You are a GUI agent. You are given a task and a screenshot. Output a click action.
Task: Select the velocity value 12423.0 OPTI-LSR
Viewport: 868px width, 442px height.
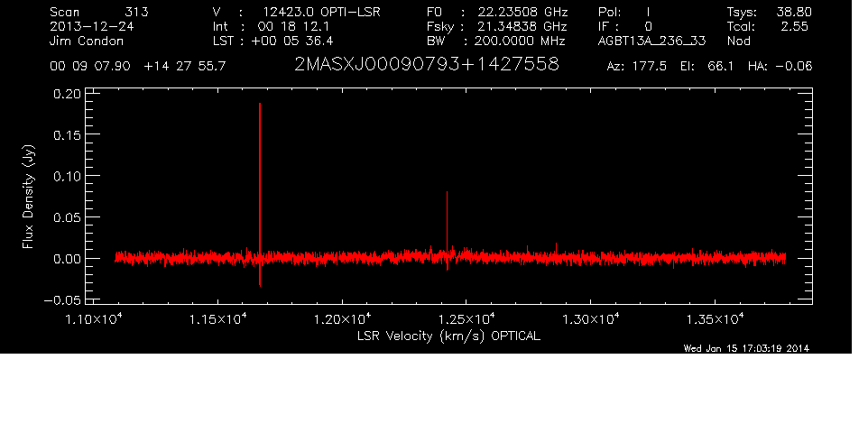pyautogui.click(x=321, y=12)
